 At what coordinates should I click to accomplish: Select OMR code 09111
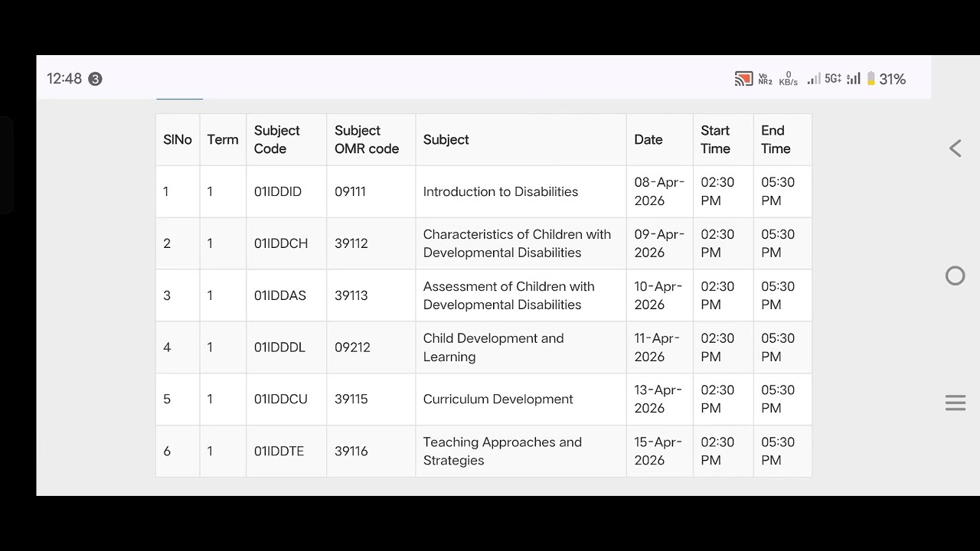click(350, 192)
